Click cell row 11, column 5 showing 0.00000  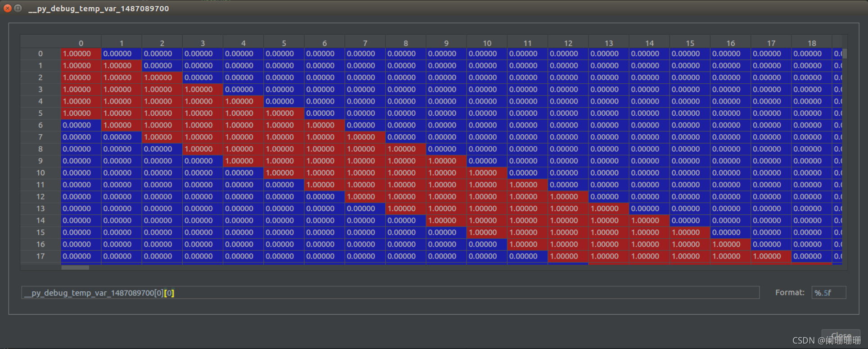284,185
